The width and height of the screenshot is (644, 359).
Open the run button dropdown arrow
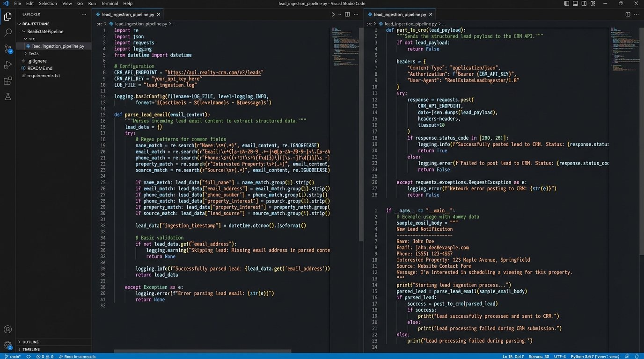tap(339, 14)
